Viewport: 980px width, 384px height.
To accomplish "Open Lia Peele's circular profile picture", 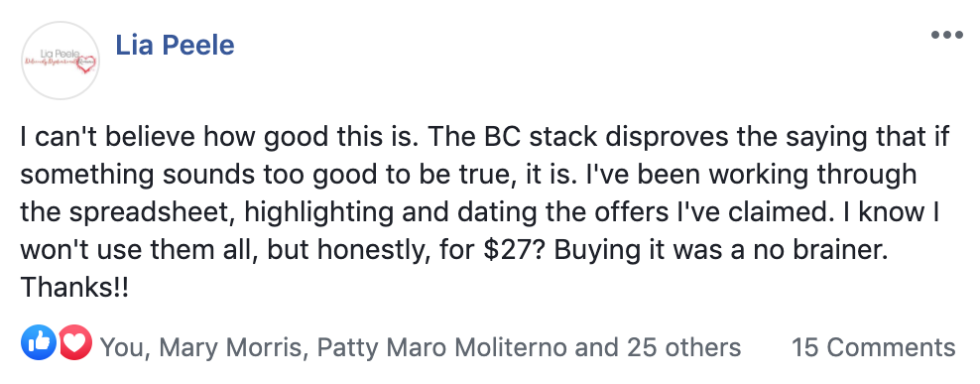I will click(61, 61).
